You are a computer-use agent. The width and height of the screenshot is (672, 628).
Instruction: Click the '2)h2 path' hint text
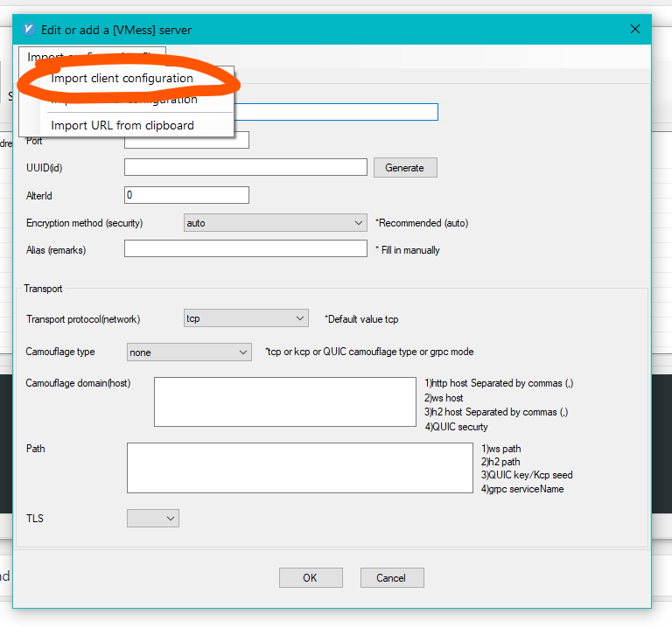click(500, 462)
